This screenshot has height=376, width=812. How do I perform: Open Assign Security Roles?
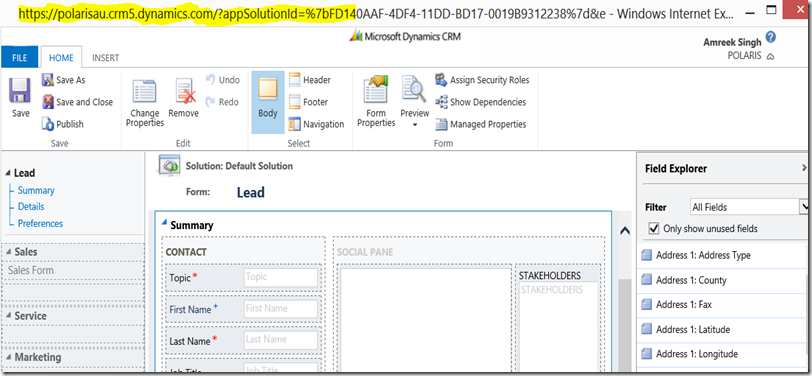[x=482, y=80]
